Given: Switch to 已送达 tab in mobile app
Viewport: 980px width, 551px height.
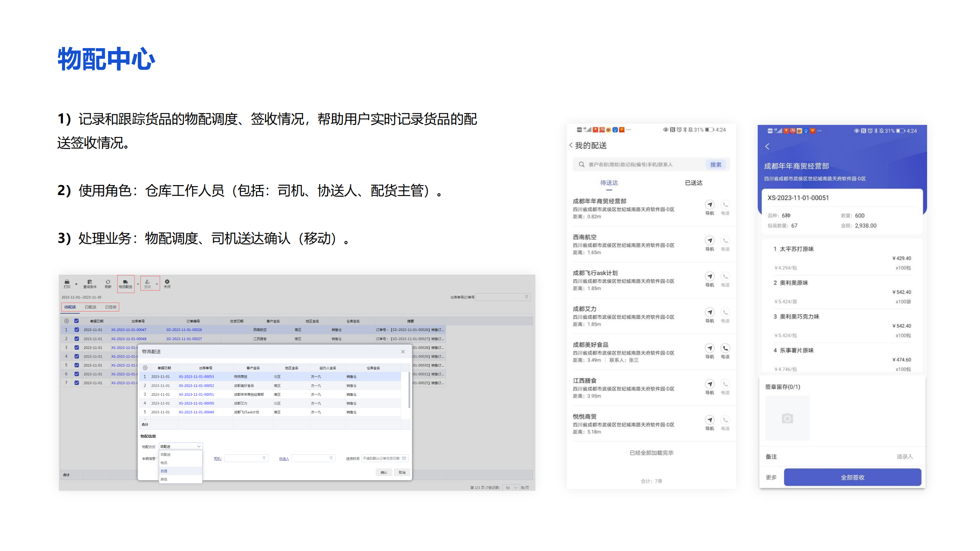Looking at the screenshot, I should [x=693, y=183].
